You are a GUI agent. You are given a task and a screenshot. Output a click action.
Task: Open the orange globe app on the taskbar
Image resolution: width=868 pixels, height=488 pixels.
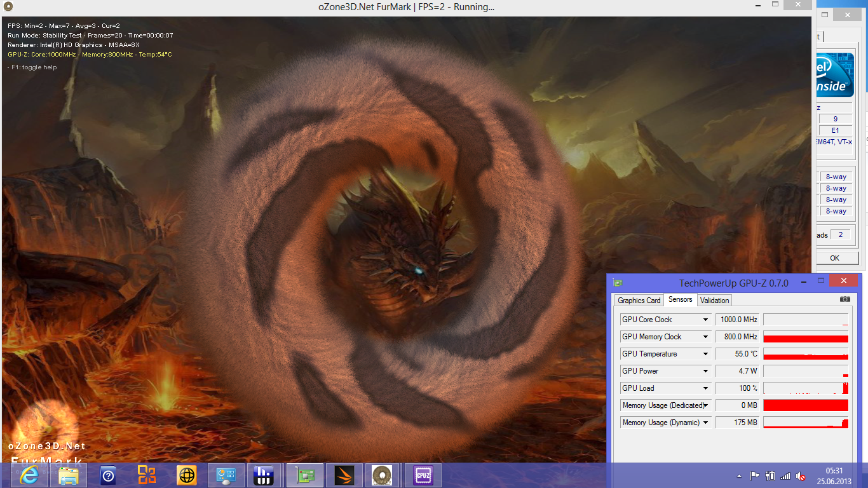click(186, 475)
